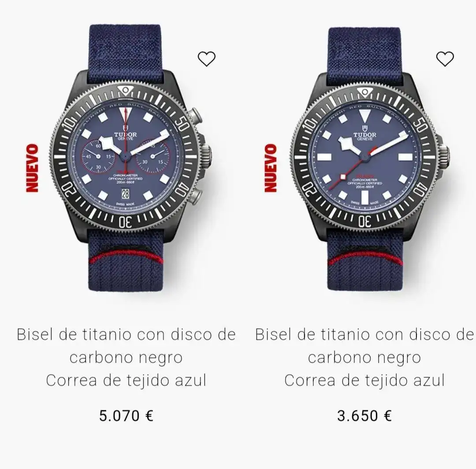The width and height of the screenshot is (476, 469).
Task: Open the right product's 'Bisel de titanio' description
Action: point(364,357)
